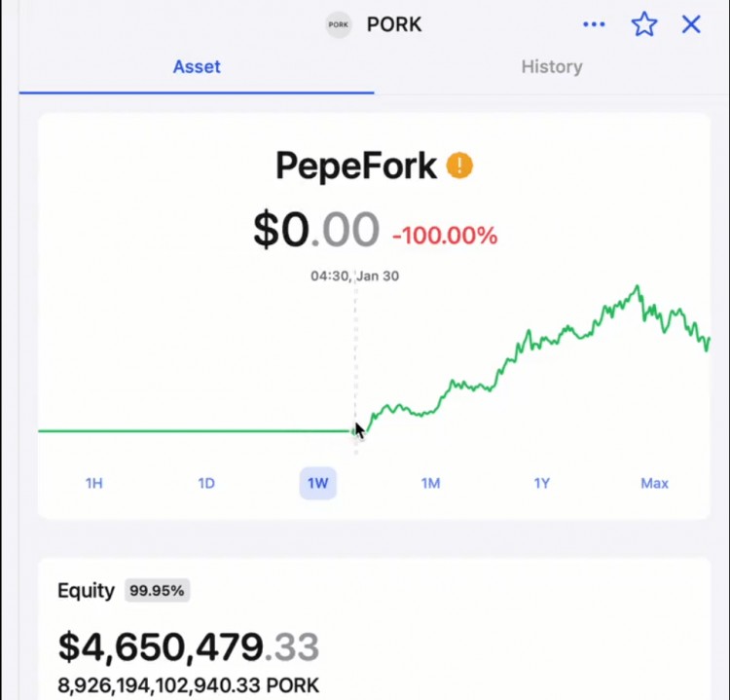730x700 pixels.
Task: Click the chart's peak price point
Action: point(638,286)
